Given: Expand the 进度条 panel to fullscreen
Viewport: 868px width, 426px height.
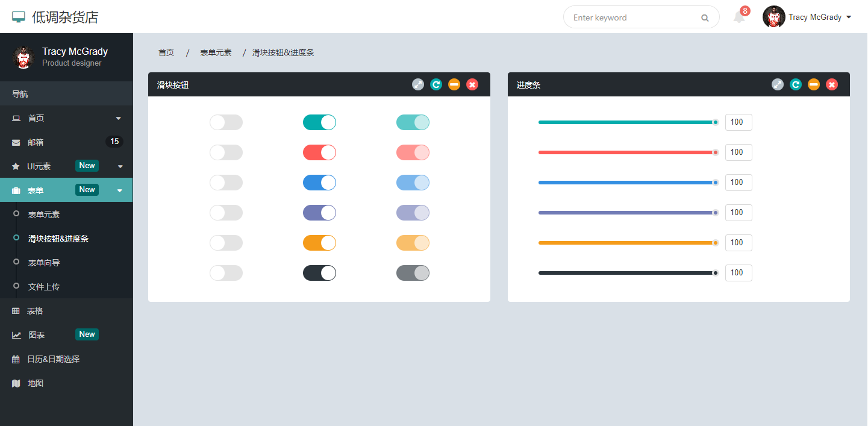Looking at the screenshot, I should coord(778,84).
